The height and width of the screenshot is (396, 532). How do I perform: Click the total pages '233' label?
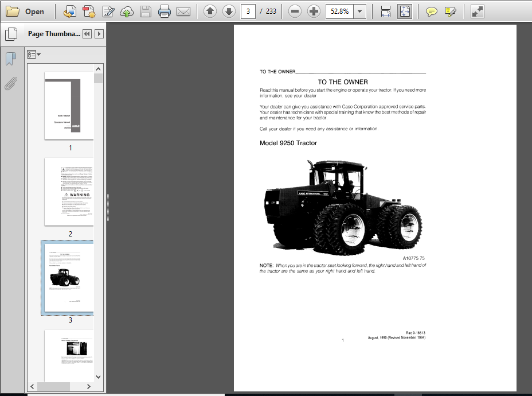(x=271, y=11)
